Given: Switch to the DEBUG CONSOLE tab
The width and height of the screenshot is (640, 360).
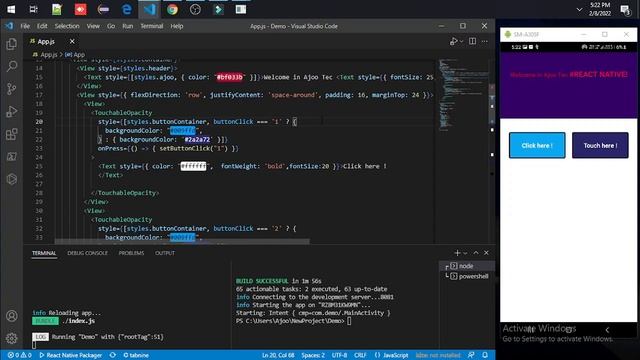Looking at the screenshot, I should tap(87, 253).
